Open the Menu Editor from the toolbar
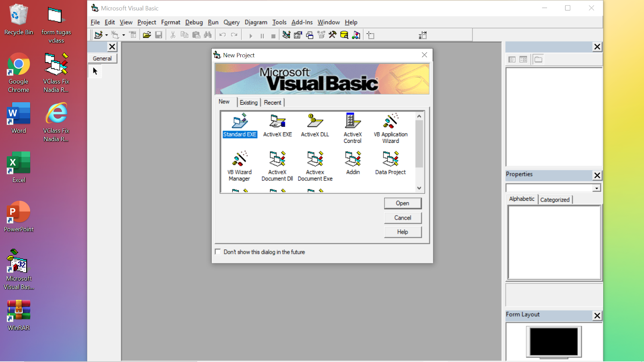This screenshot has height=362, width=644. pyautogui.click(x=133, y=35)
